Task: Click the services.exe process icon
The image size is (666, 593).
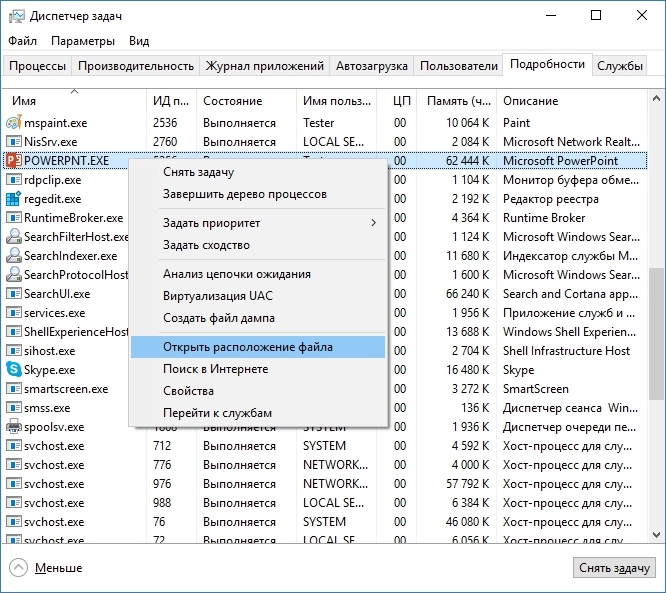Action: tap(14, 313)
